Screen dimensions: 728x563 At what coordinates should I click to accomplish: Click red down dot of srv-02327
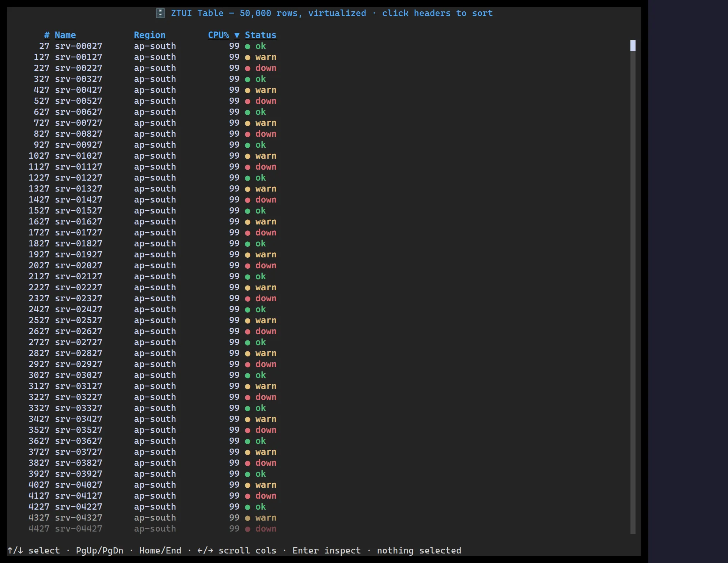coord(247,299)
